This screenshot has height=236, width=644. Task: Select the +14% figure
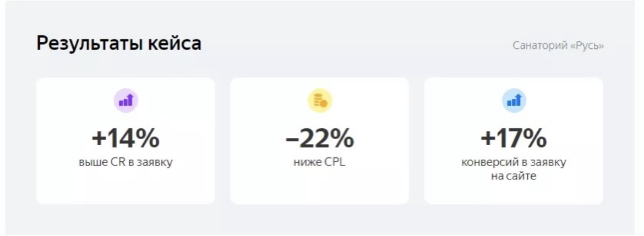tap(125, 139)
